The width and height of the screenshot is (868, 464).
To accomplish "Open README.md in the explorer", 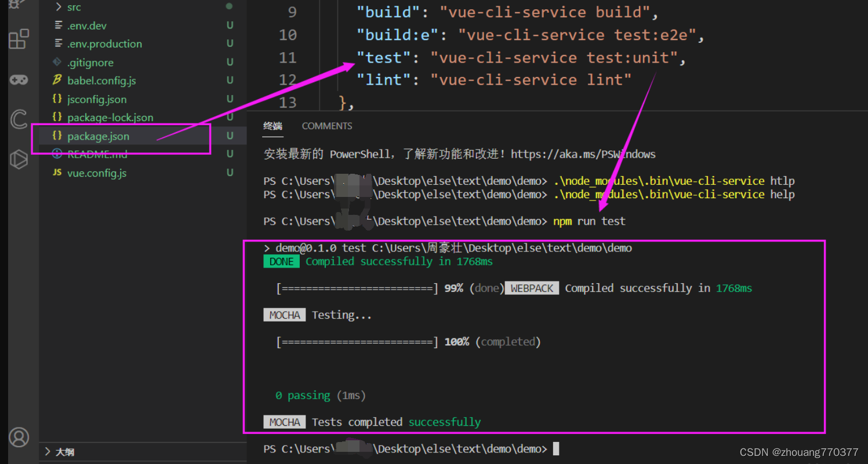I will 97,154.
